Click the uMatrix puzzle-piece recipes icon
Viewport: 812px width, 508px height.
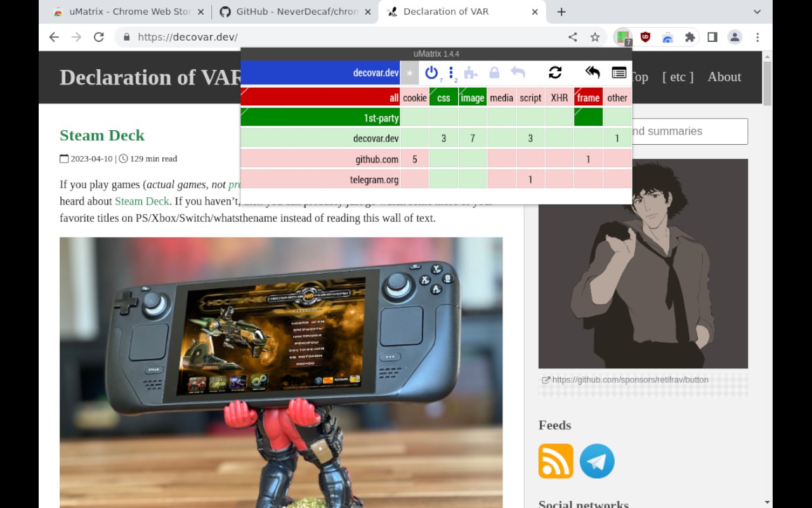(471, 72)
